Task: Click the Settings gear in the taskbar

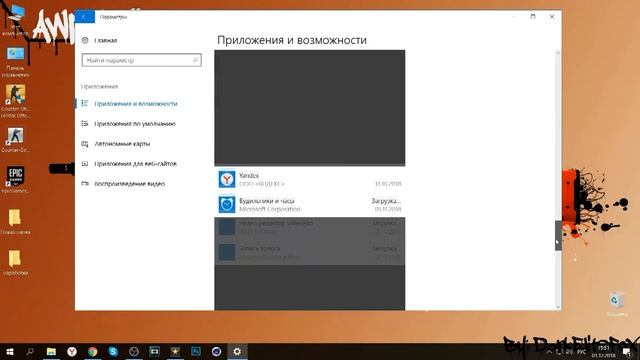Action: click(x=237, y=351)
